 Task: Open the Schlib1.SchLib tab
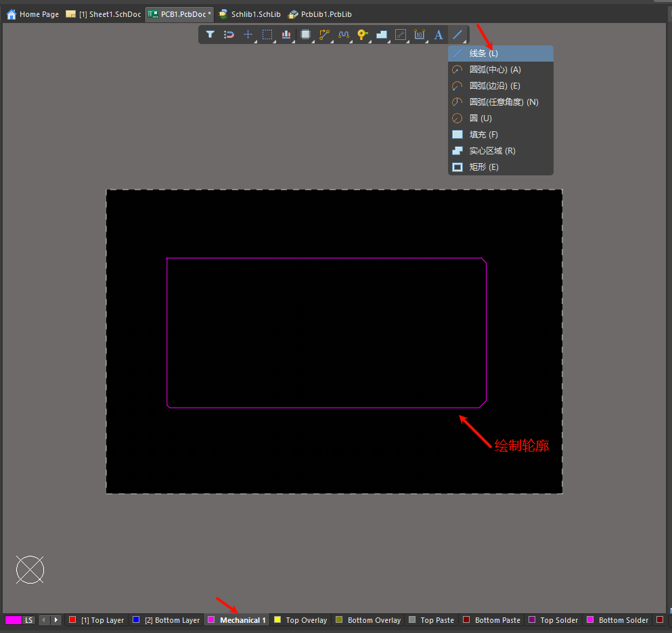click(250, 14)
